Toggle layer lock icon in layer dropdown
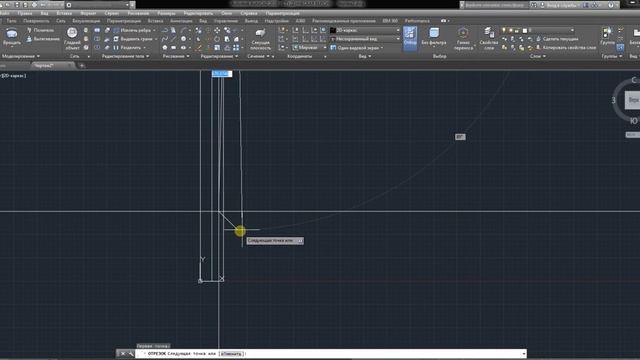 517,30
